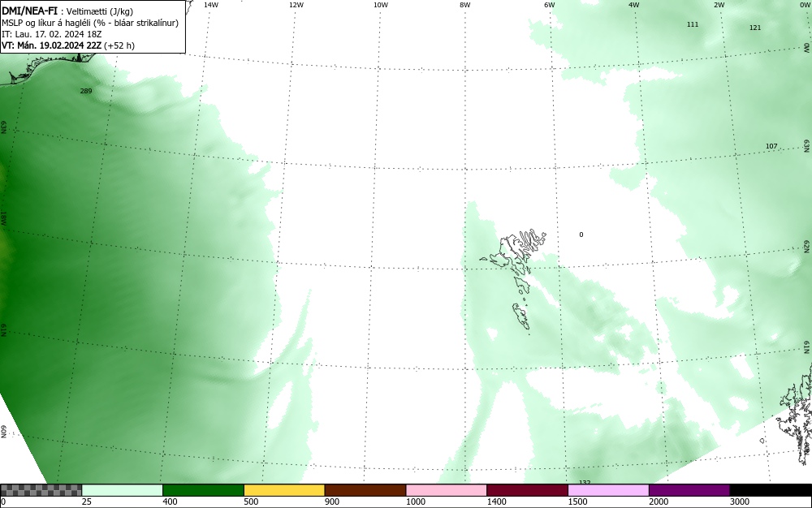Click the 4W longitude label

[634, 5]
